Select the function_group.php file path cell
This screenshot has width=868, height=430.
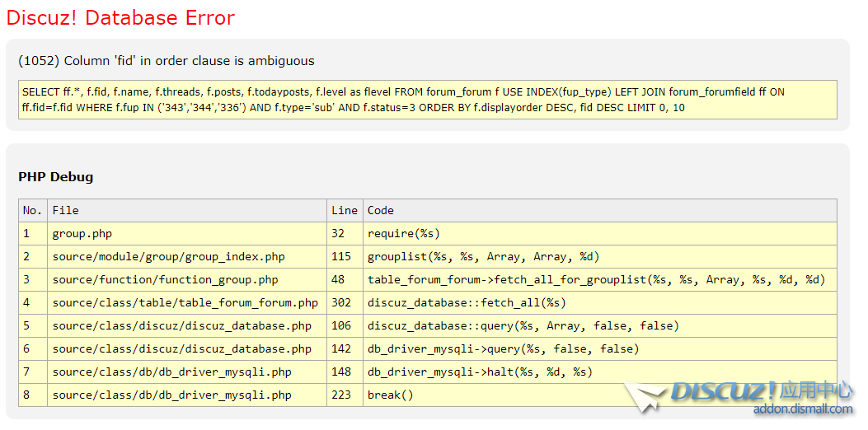click(165, 279)
